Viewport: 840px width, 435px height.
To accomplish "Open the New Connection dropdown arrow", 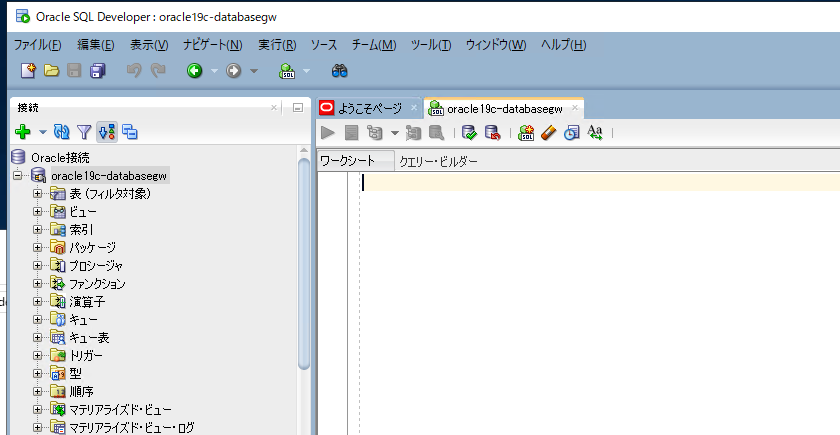I will [x=42, y=132].
